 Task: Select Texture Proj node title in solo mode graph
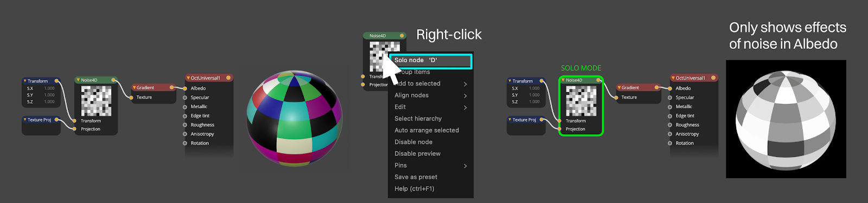click(x=525, y=120)
